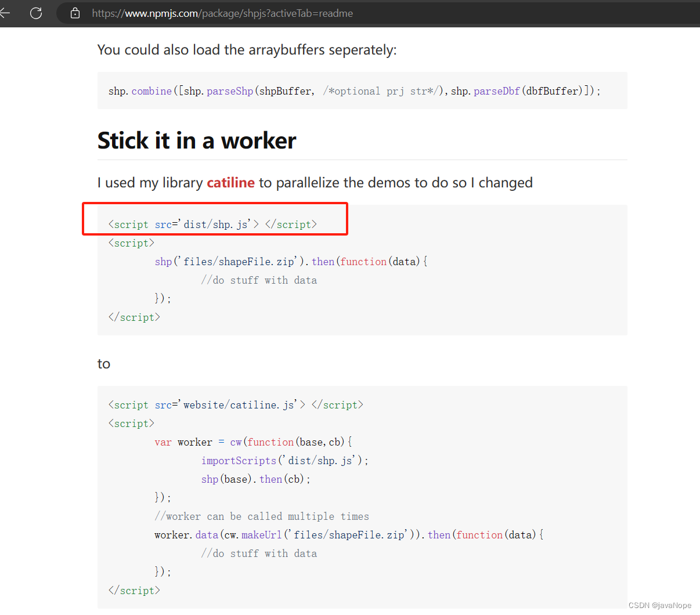Click the site lock security icon
700x615 pixels.
coord(75,13)
